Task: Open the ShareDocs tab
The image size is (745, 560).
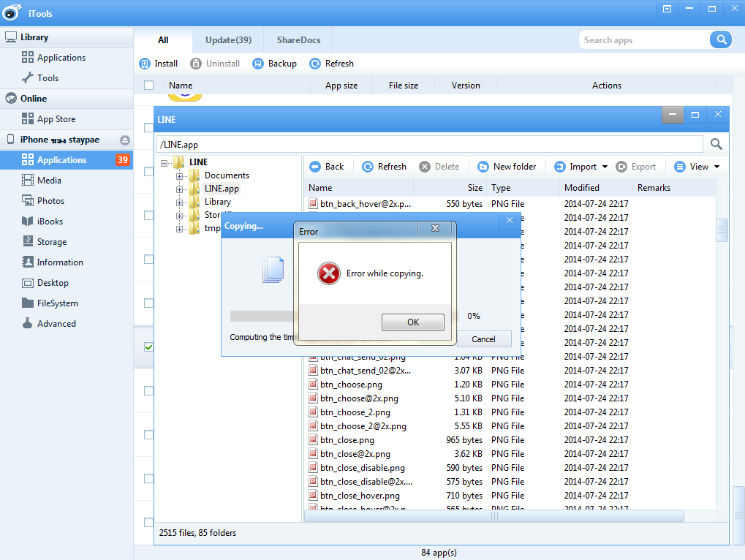Action: (298, 40)
